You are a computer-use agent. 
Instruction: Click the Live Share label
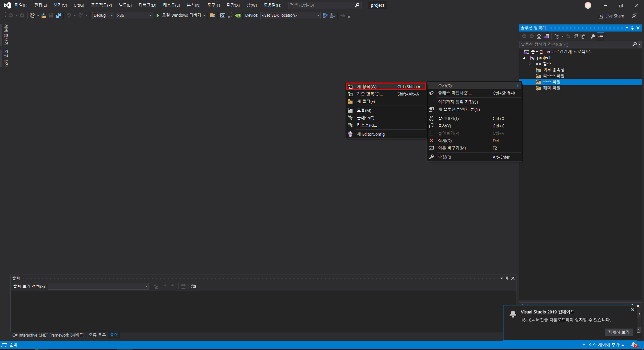[x=614, y=16]
